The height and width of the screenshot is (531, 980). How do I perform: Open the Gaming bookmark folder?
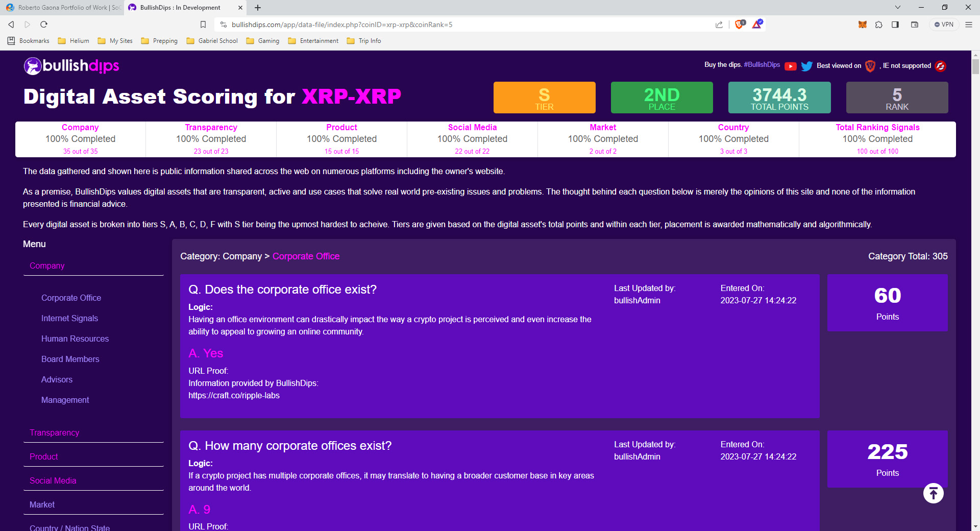(263, 41)
